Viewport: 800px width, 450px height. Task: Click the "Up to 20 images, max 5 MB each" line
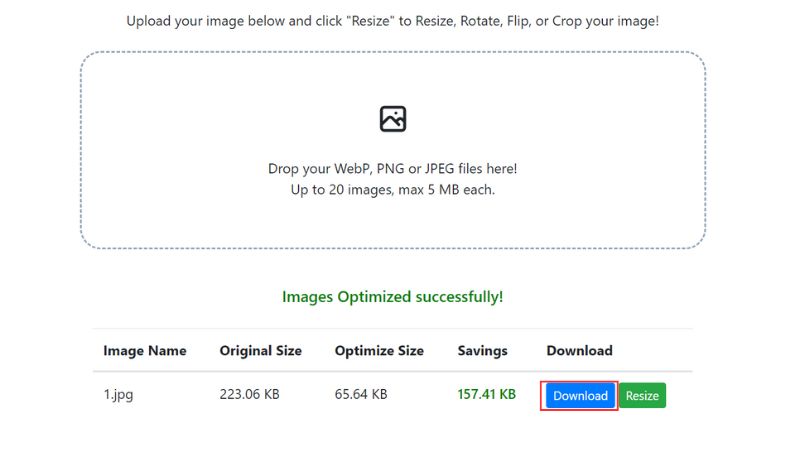tap(393, 190)
